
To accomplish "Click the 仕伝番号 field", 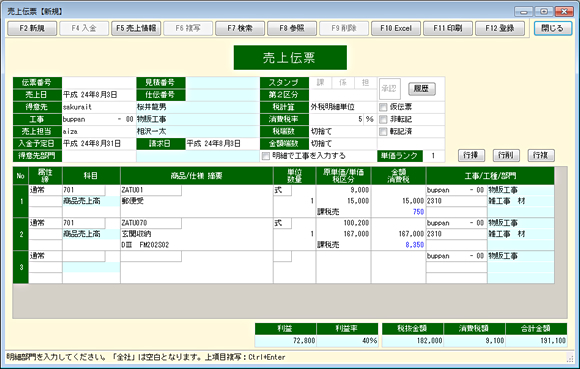I will tap(222, 95).
